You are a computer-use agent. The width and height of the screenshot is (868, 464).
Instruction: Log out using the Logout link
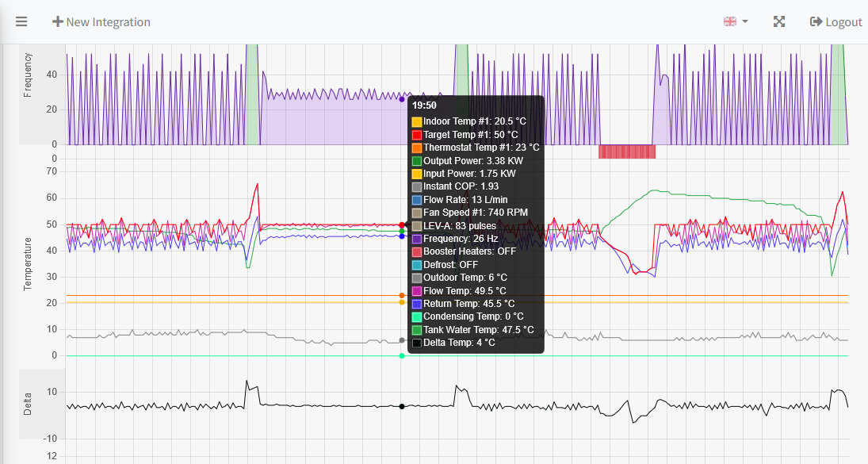835,22
